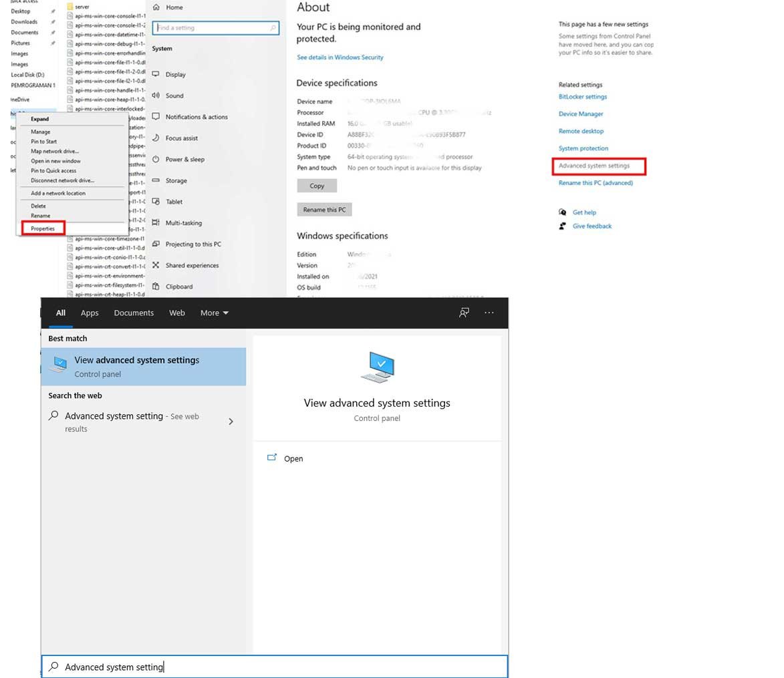The height and width of the screenshot is (678, 784).
Task: Choose Rename in context menu
Action: 41,216
